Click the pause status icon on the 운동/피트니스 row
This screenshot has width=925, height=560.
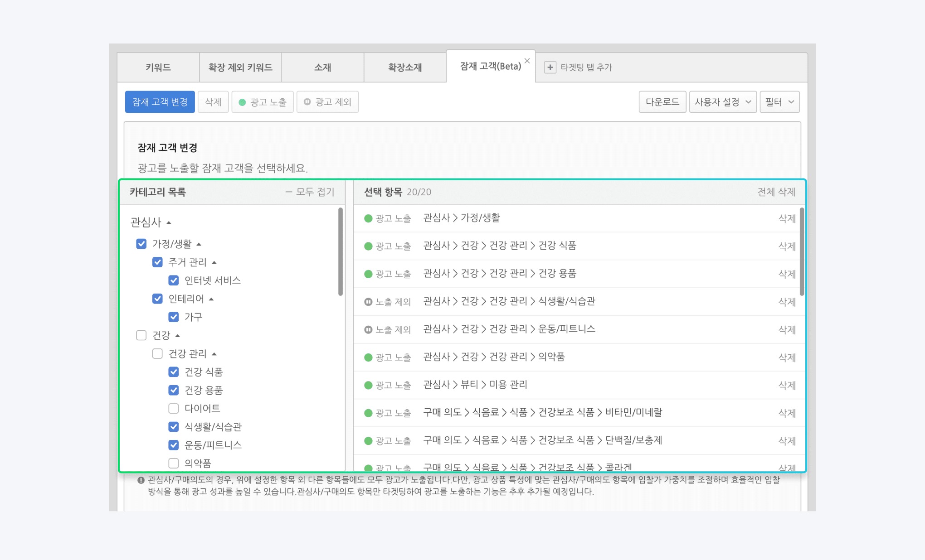pos(368,329)
